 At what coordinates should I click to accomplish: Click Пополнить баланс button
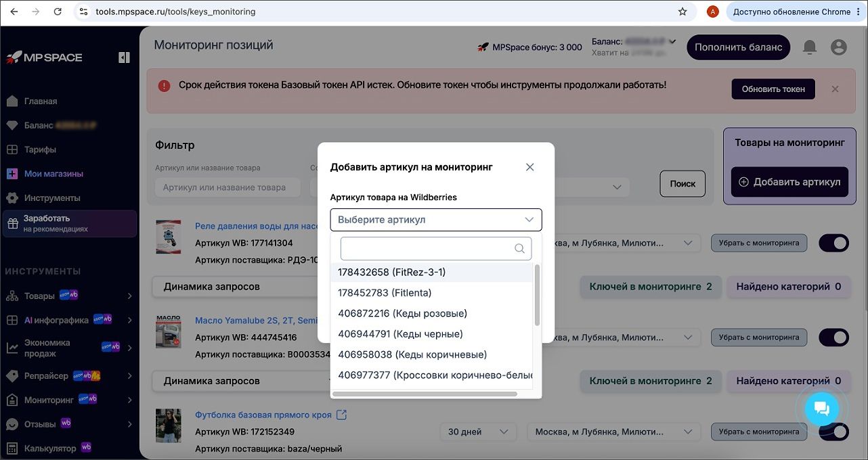[738, 47]
